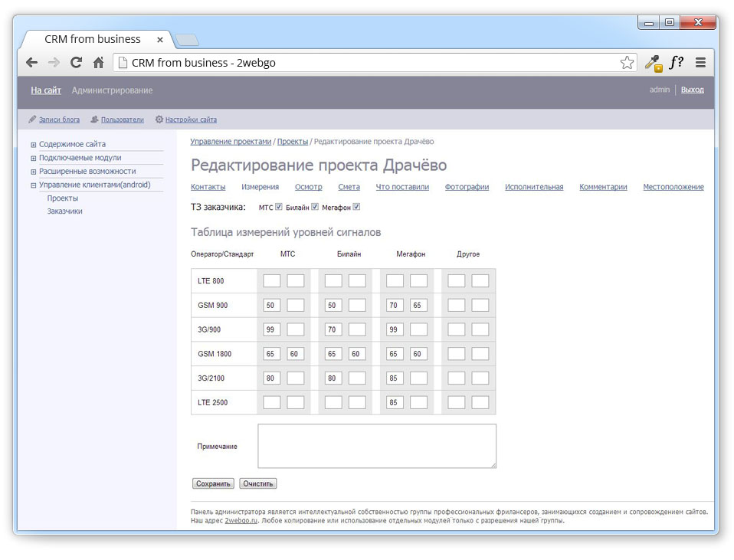Screen dimensions: 734x560
Task: Expand Расширенные возможности tree node
Action: pyautogui.click(x=33, y=172)
